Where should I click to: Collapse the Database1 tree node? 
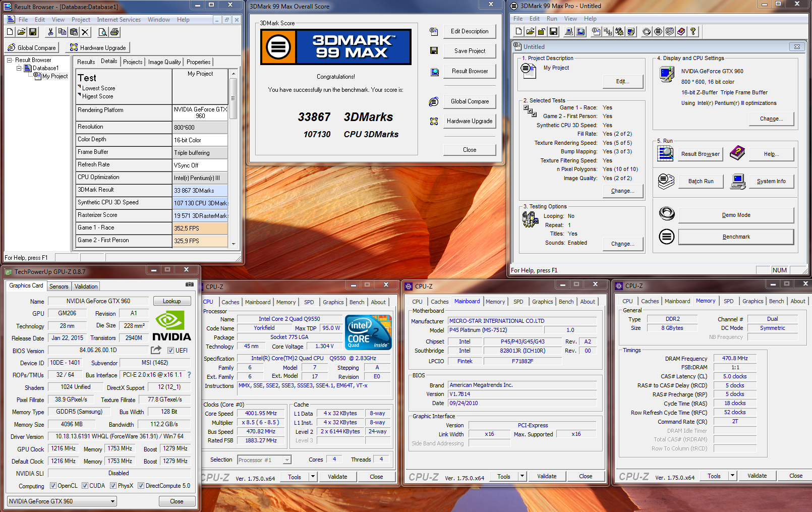coord(19,68)
